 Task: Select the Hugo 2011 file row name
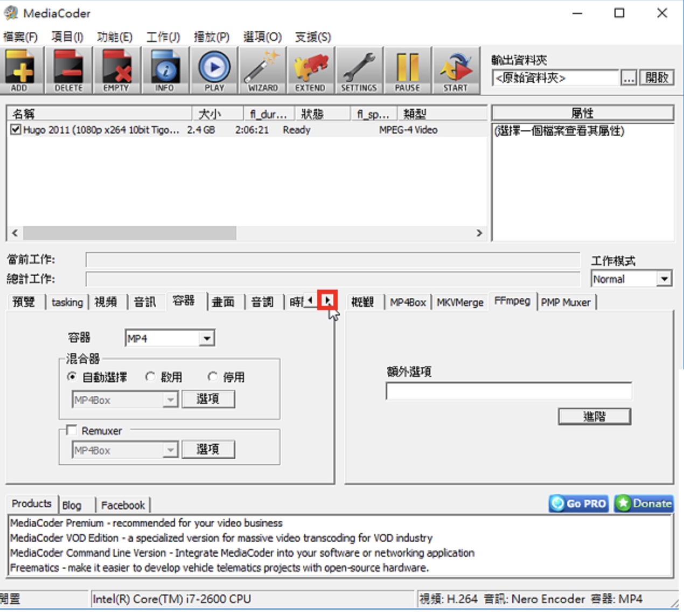click(x=101, y=130)
